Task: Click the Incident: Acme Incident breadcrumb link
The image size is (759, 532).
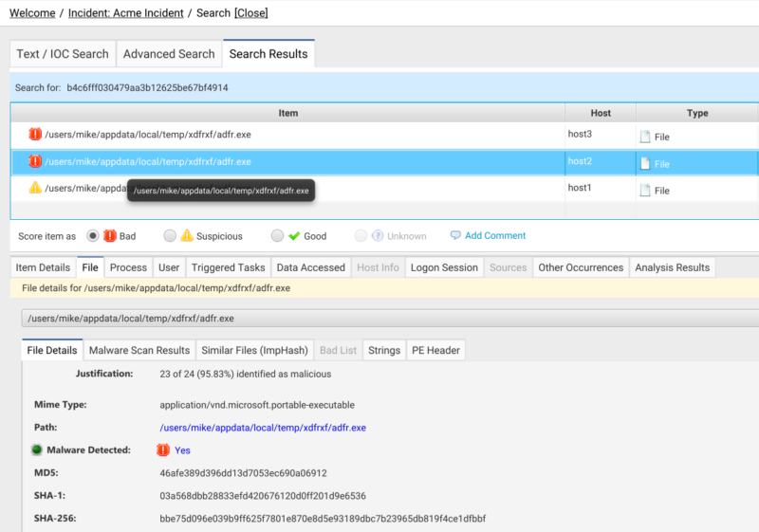Action: tap(126, 13)
